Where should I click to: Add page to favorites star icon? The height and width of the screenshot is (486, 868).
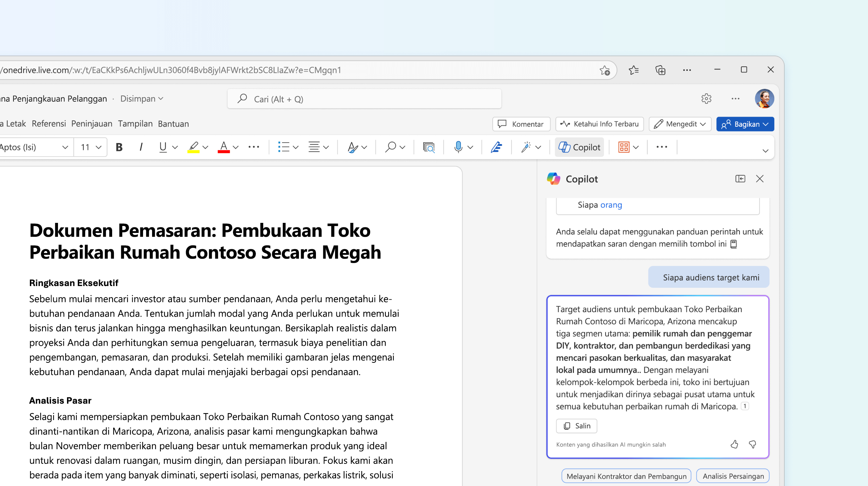tap(605, 70)
